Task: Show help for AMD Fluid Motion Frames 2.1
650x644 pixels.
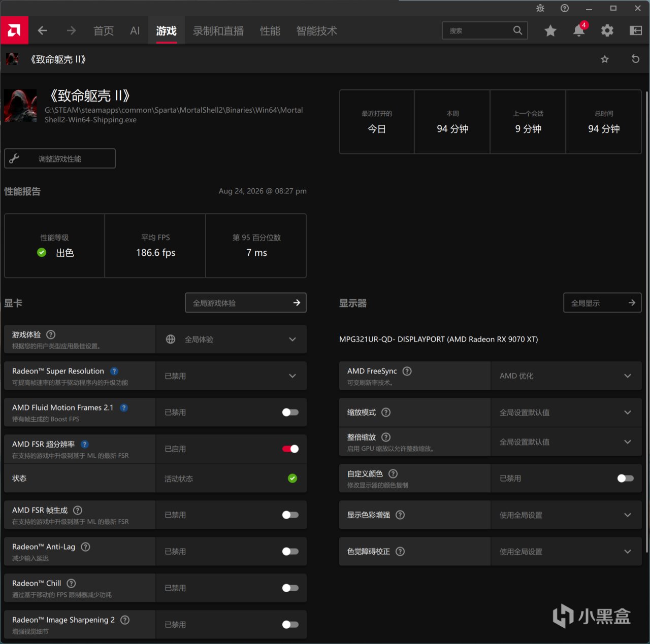Action: [124, 408]
